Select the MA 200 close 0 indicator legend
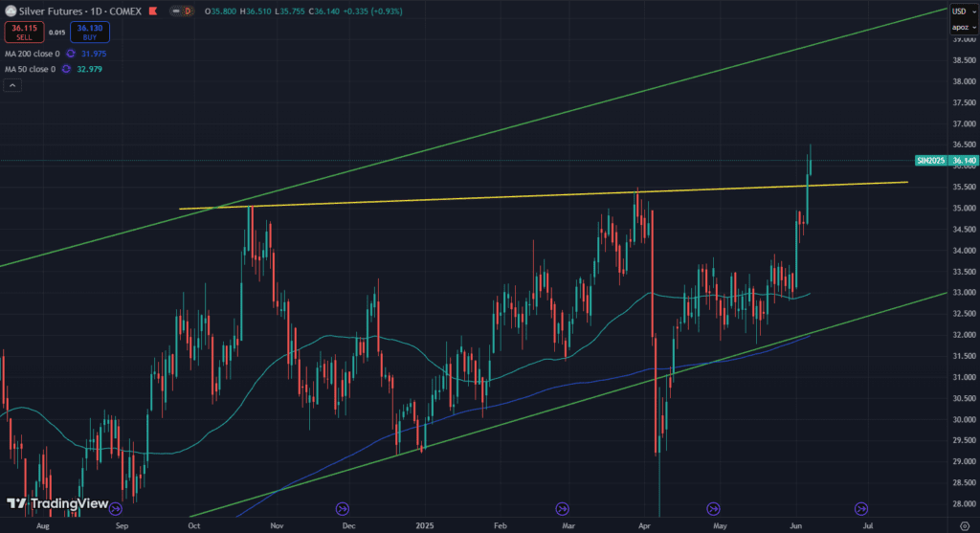Viewport: 980px width, 533px height. (33, 54)
